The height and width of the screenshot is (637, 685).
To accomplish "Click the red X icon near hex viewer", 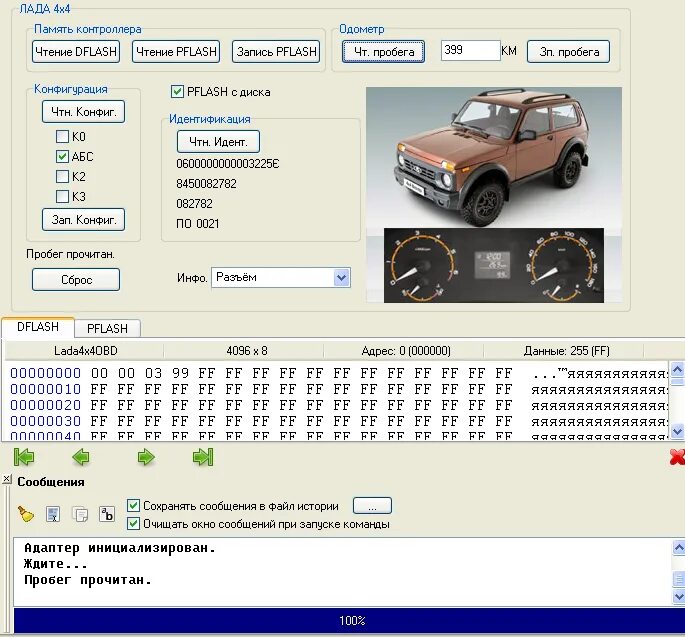I will click(677, 457).
